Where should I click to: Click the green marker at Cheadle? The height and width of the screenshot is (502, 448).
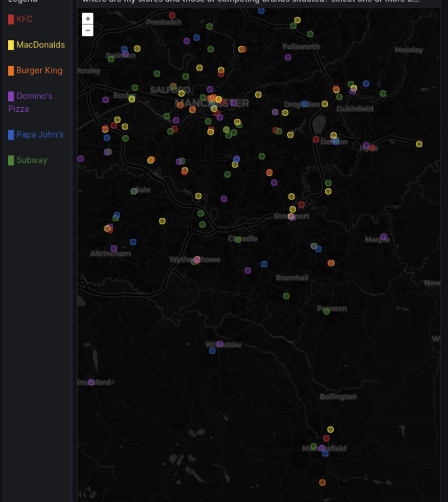tap(238, 239)
